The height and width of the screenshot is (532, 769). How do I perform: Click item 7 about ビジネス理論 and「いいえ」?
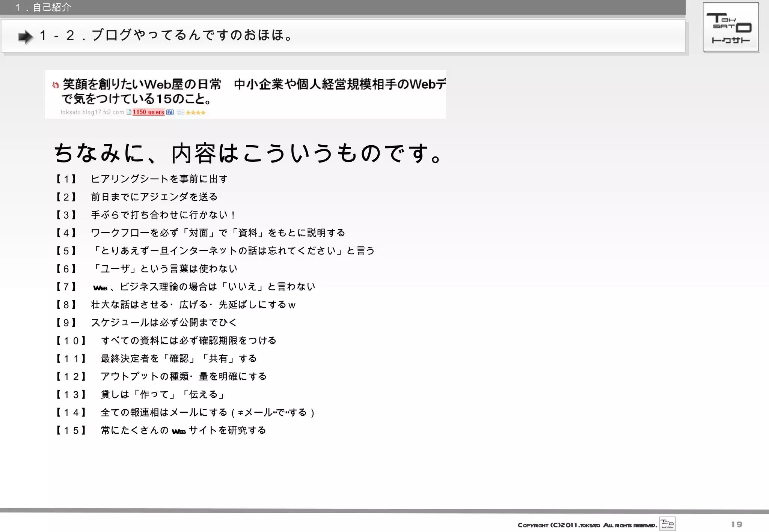tap(185, 287)
